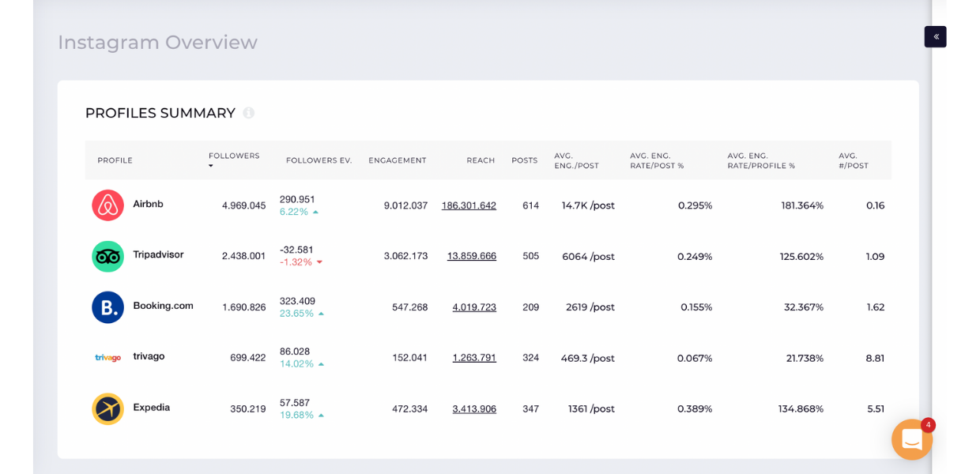The image size is (980, 474).
Task: Click the Followers Ev. column header
Action: [318, 160]
